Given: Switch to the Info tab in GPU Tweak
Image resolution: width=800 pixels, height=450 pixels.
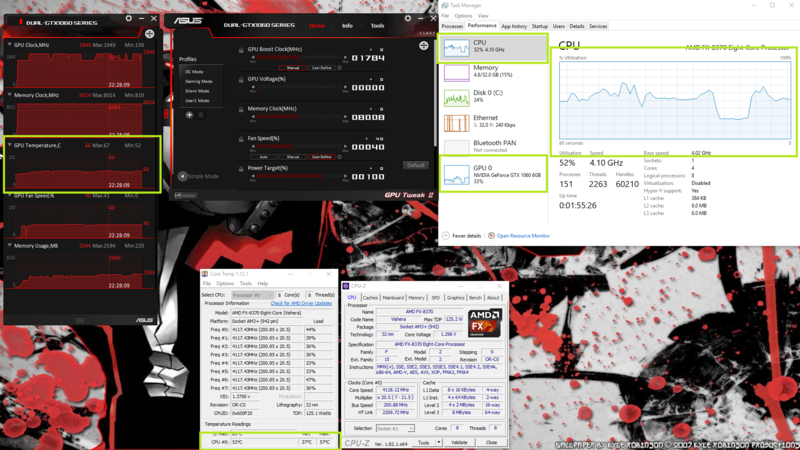Looking at the screenshot, I should point(347,26).
